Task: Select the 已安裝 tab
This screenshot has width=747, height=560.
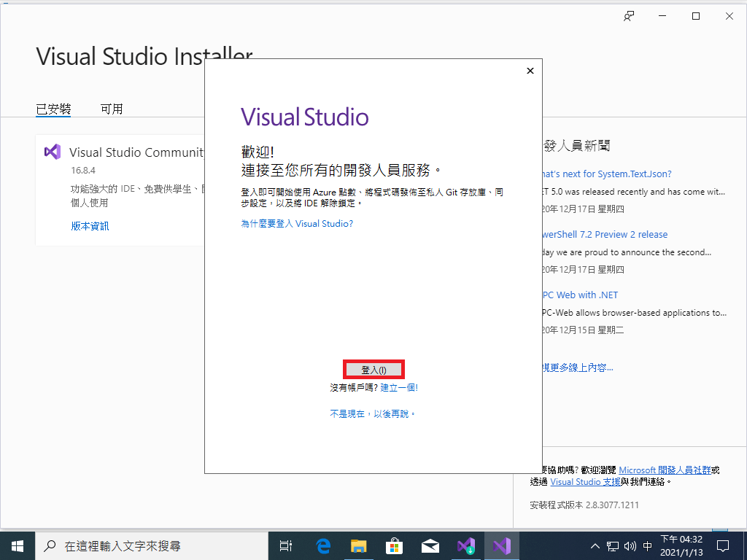Action: 53,109
